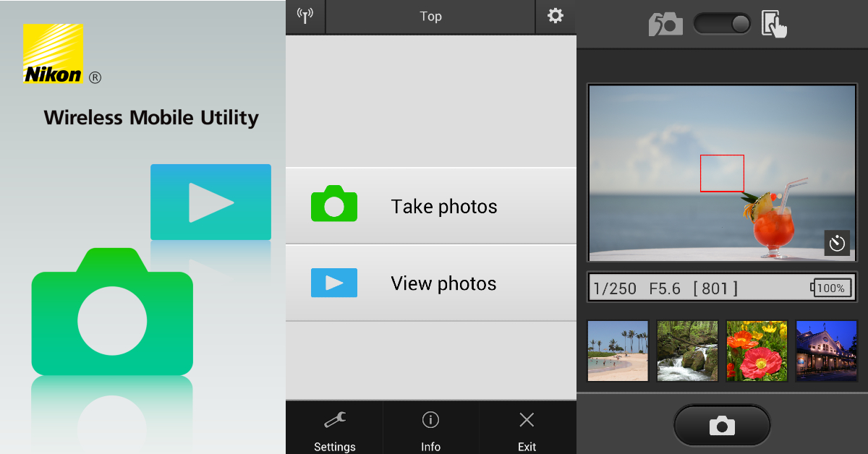Image resolution: width=868 pixels, height=454 pixels.
Task: Tap the touch-screen shooting mode icon
Action: click(x=774, y=25)
